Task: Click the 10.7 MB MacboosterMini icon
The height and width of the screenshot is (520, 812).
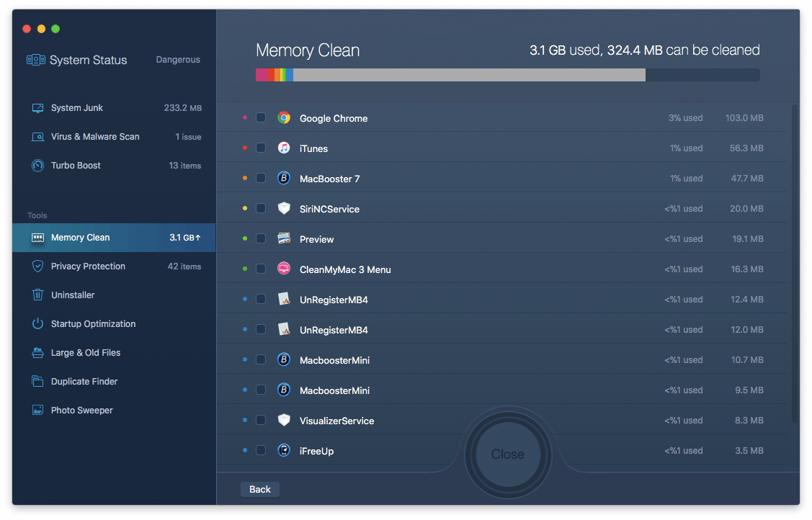Action: (x=284, y=360)
